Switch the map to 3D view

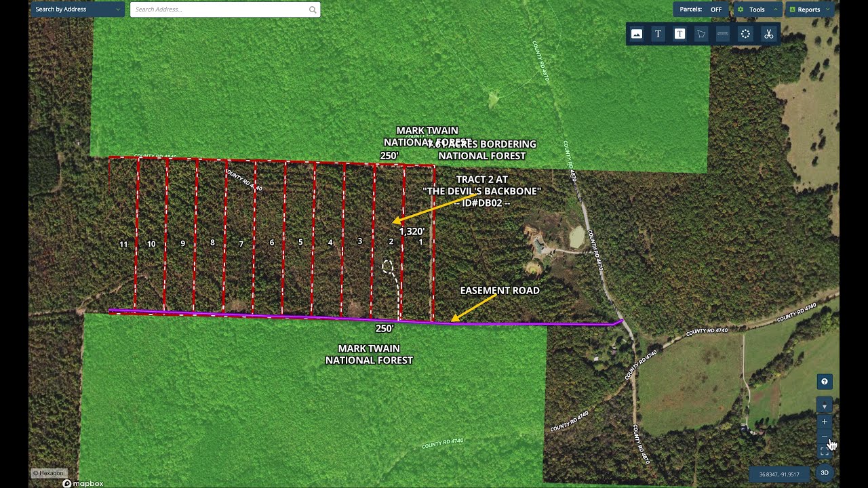[x=825, y=473]
